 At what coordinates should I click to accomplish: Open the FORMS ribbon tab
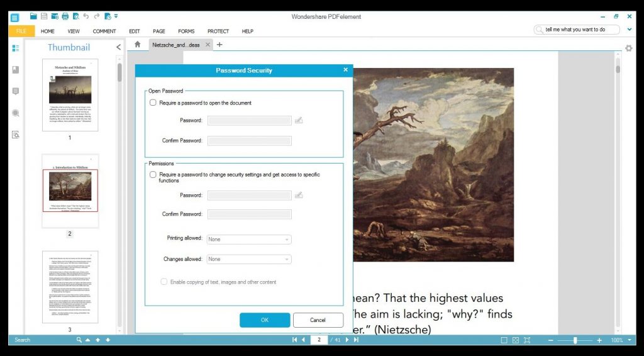point(186,31)
